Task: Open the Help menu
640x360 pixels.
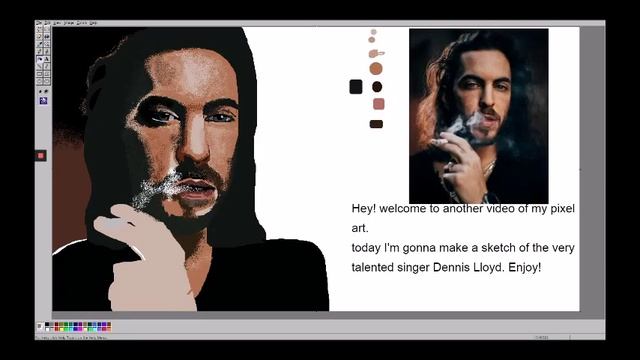Action: (93, 23)
